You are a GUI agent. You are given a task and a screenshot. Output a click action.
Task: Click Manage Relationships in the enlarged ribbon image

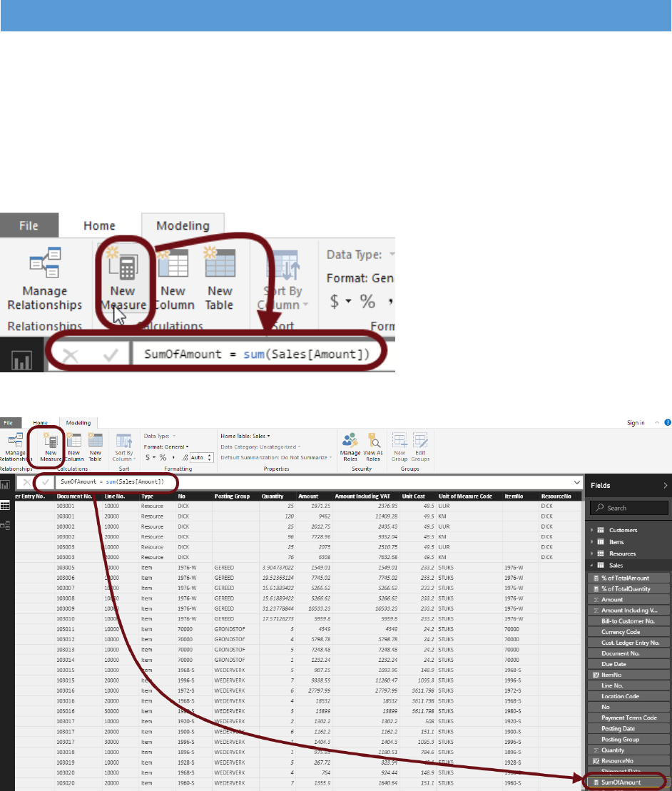click(44, 279)
